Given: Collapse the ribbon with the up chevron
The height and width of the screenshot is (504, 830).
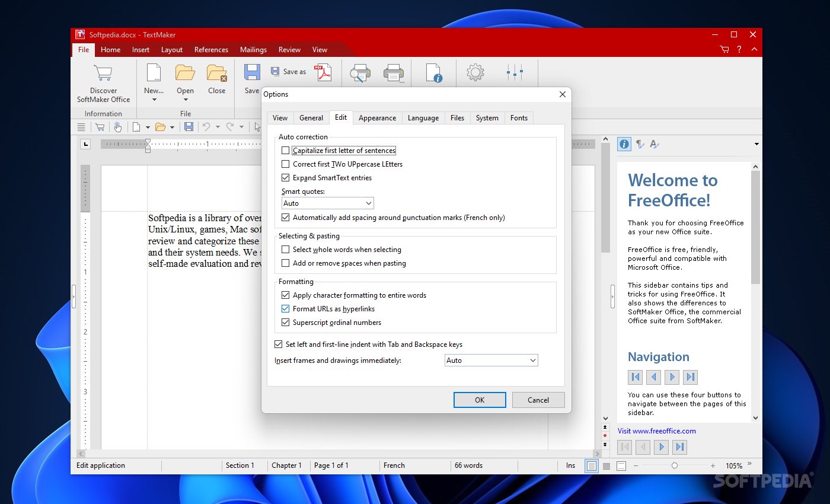Looking at the screenshot, I should point(754,50).
